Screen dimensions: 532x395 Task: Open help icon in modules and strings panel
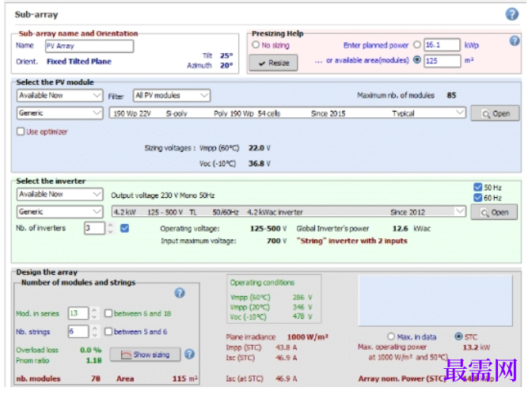[x=180, y=293]
